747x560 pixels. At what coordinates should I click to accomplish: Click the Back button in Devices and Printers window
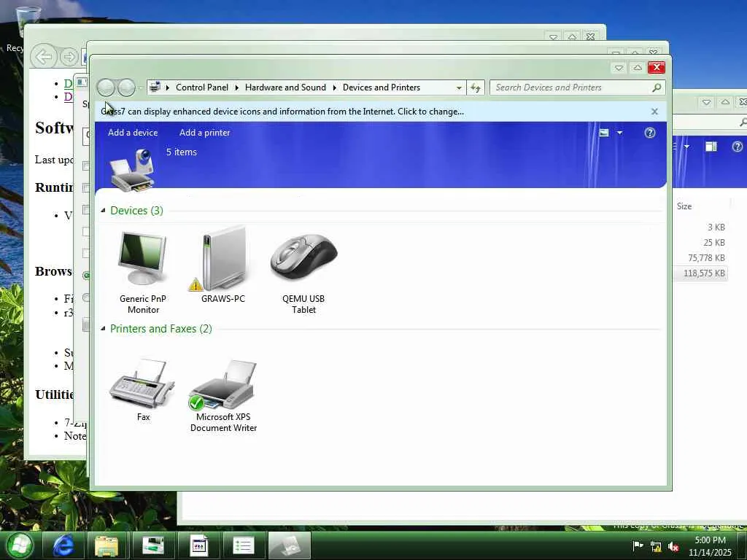click(106, 87)
